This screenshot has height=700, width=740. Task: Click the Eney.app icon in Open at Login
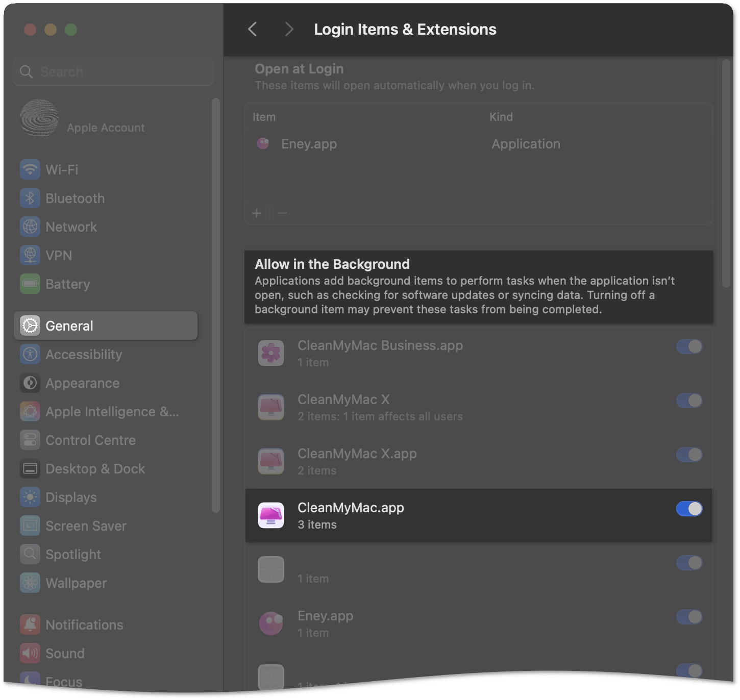(263, 144)
